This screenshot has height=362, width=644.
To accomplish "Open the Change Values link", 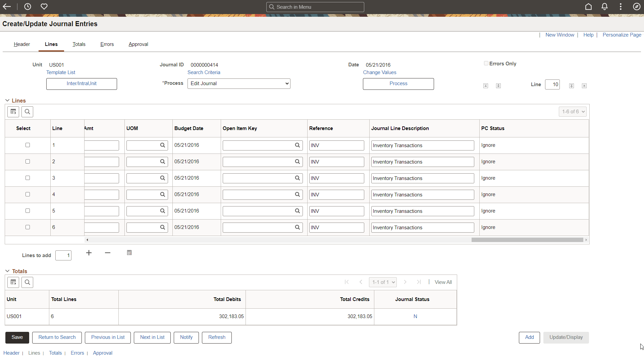I will (x=380, y=72).
